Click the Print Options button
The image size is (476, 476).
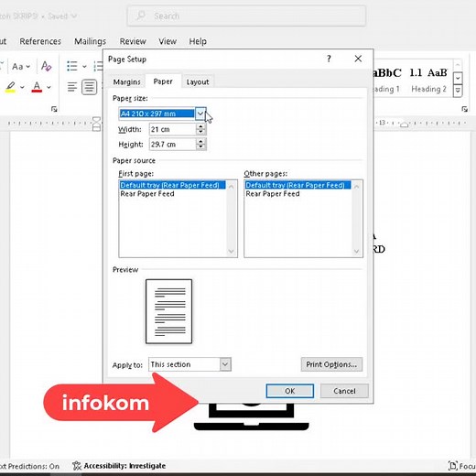coord(331,364)
